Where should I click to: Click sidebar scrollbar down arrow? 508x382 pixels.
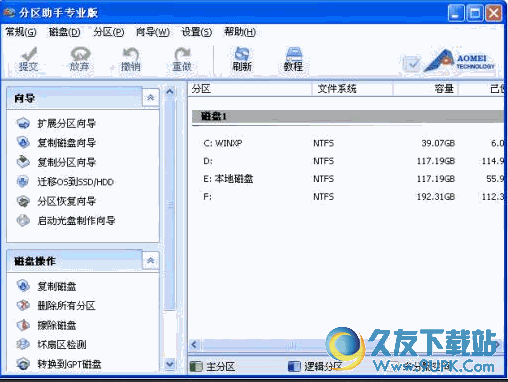[170, 364]
